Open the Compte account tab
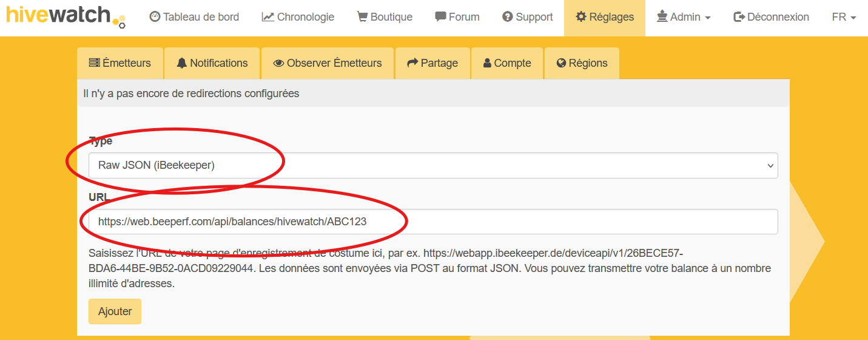 506,63
